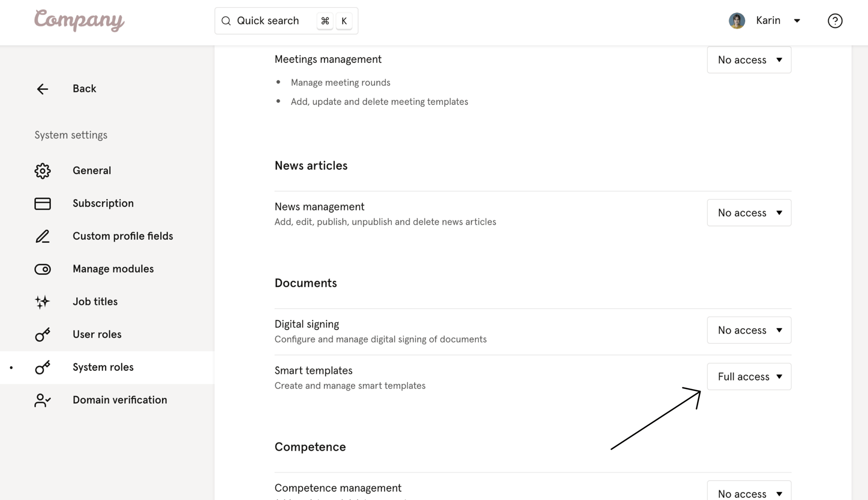Open the help question mark icon
Image resolution: width=868 pixels, height=500 pixels.
[x=834, y=21]
